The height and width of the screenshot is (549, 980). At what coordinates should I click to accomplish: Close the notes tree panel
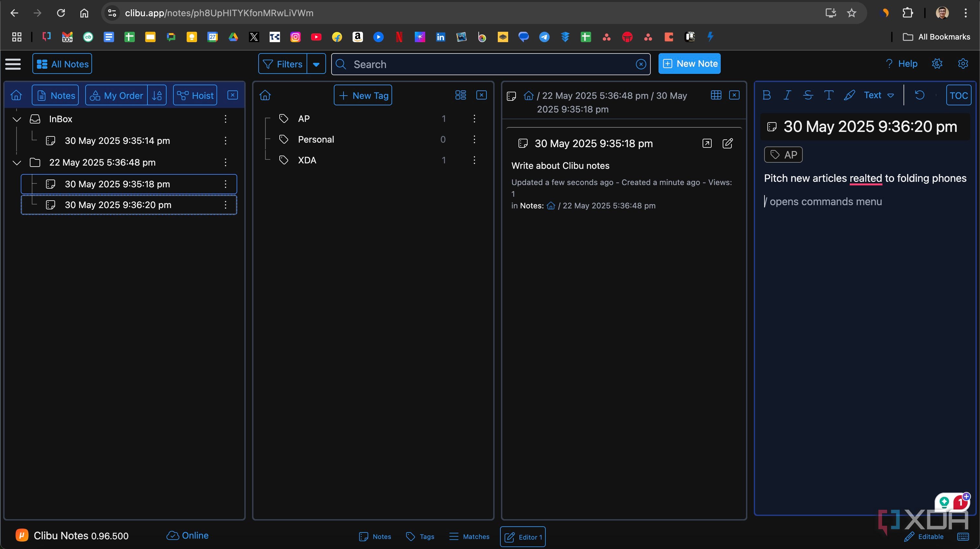click(232, 95)
